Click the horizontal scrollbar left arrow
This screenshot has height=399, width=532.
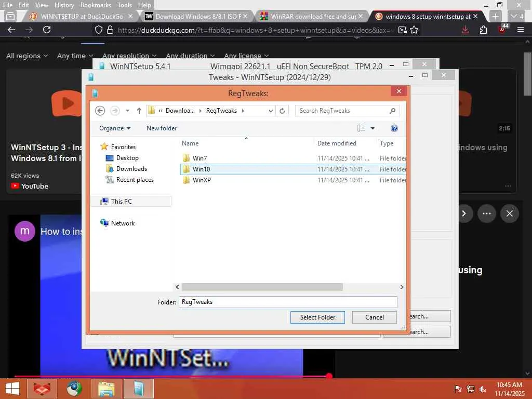[x=177, y=287]
